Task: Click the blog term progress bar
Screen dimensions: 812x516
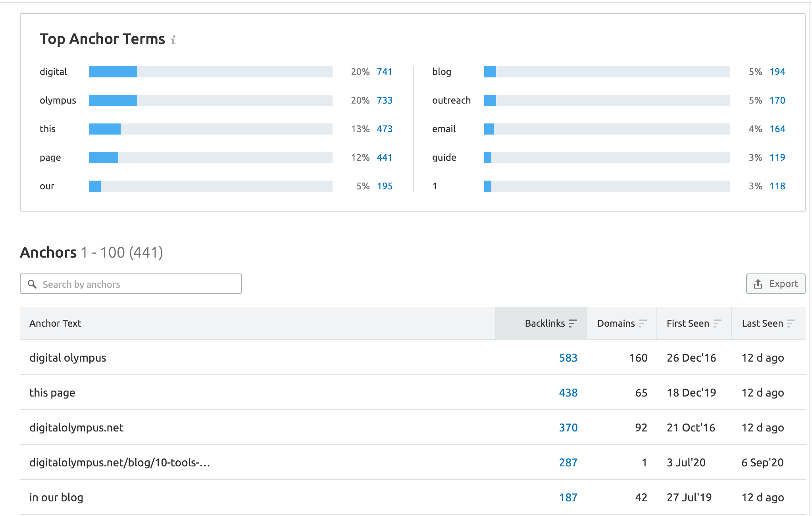Action: click(x=607, y=72)
